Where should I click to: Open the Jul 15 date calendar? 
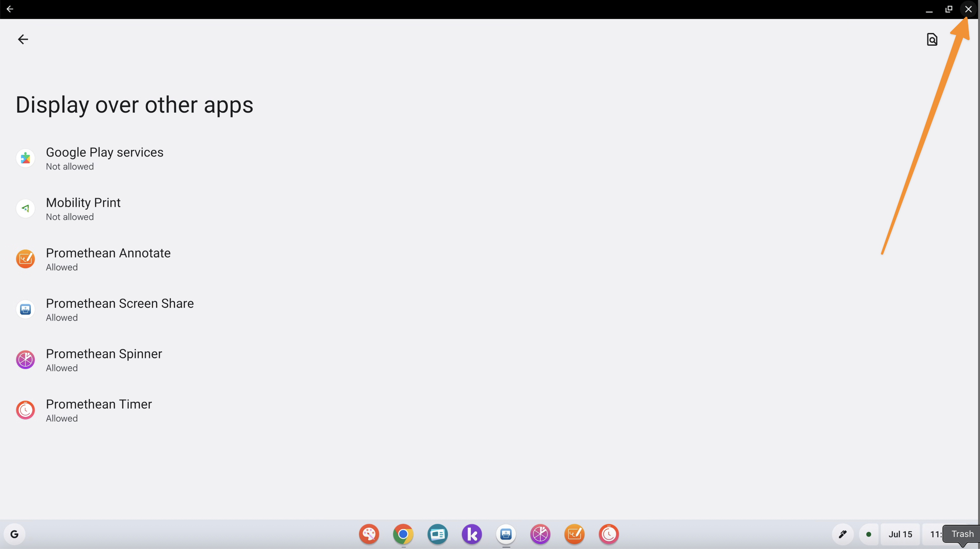[900, 534]
